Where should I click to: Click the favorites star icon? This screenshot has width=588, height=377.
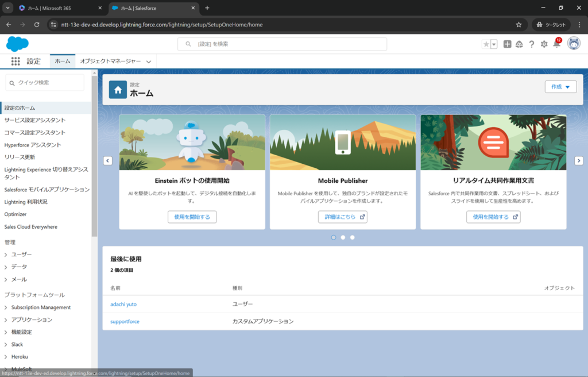486,44
